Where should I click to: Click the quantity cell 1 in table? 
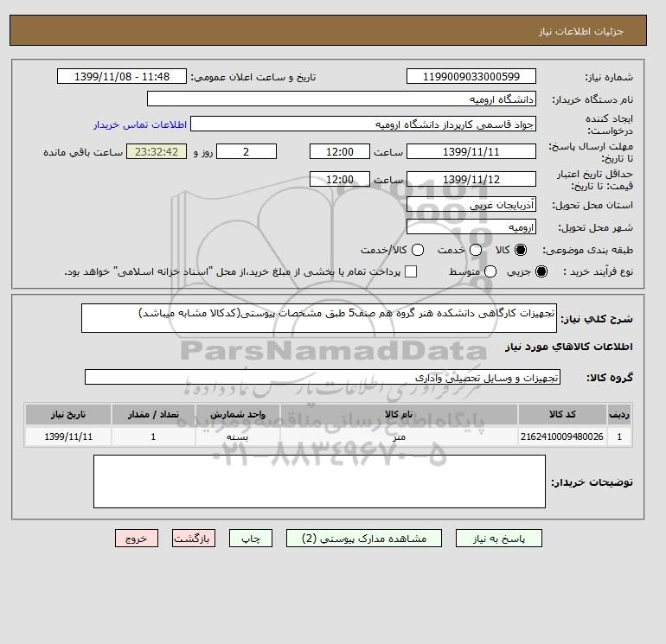tap(153, 437)
